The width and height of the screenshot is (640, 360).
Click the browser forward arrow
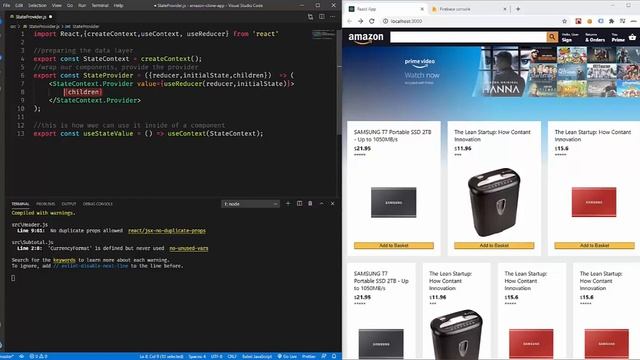point(360,21)
